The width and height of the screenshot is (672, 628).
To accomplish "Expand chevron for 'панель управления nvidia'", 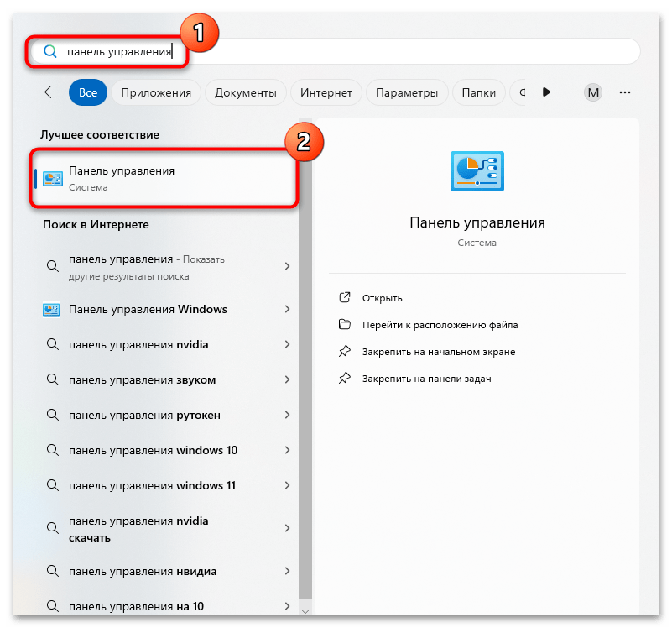I will 287,344.
